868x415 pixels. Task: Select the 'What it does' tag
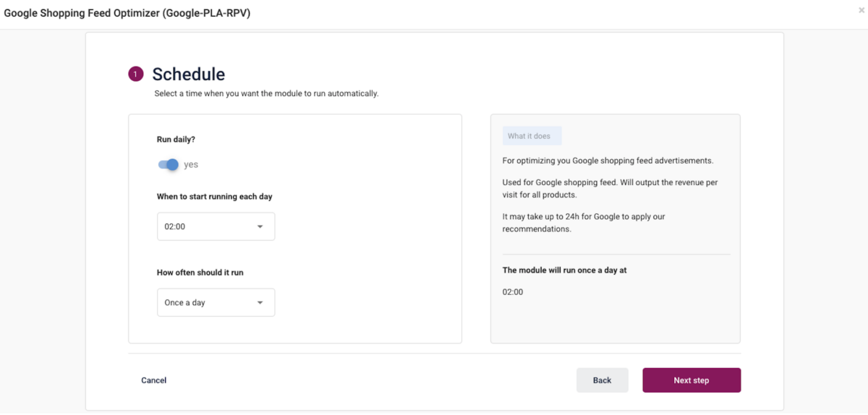[x=532, y=136]
